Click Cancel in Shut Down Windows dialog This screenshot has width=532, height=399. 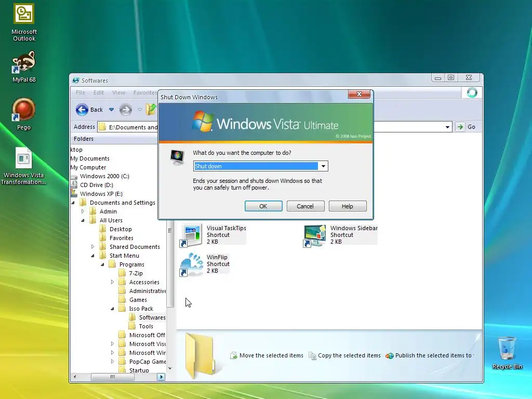[305, 206]
